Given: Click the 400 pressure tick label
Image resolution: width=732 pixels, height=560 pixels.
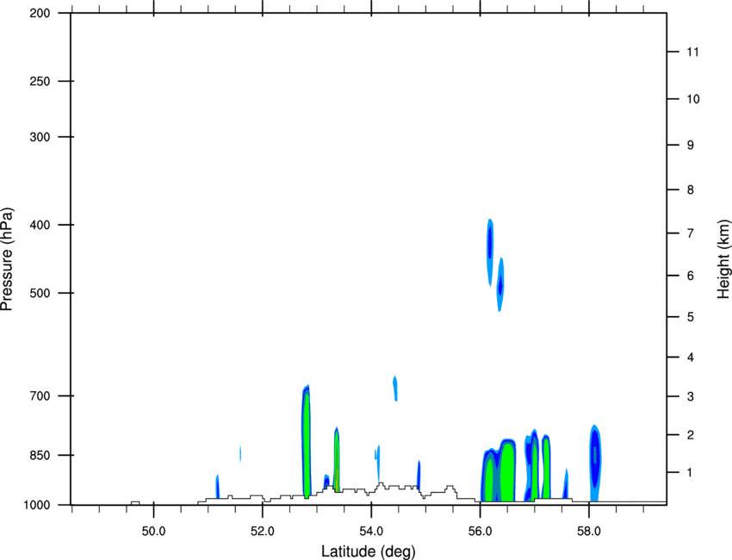Looking at the screenshot, I should coord(40,225).
